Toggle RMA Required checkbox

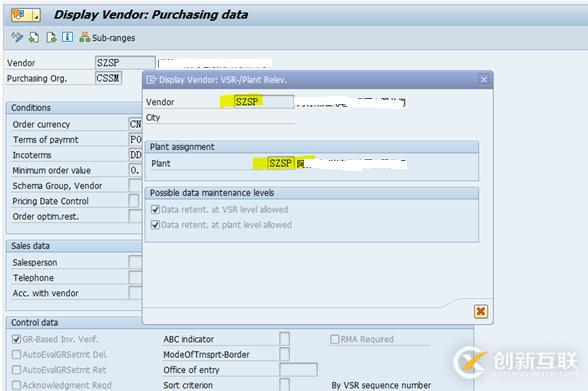tap(334, 339)
